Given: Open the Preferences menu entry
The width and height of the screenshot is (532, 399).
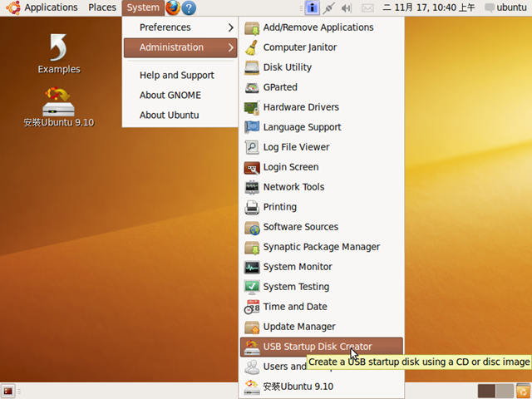Looking at the screenshot, I should 180,27.
